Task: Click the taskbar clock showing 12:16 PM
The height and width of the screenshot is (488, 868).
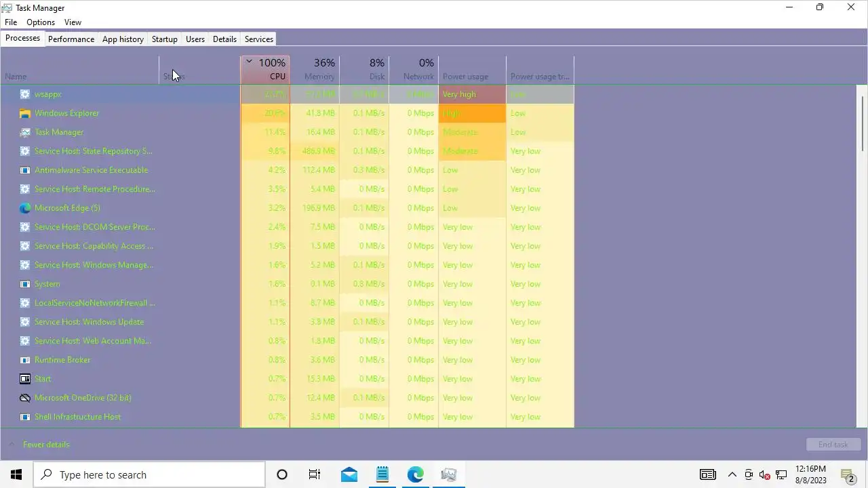Action: 810,474
